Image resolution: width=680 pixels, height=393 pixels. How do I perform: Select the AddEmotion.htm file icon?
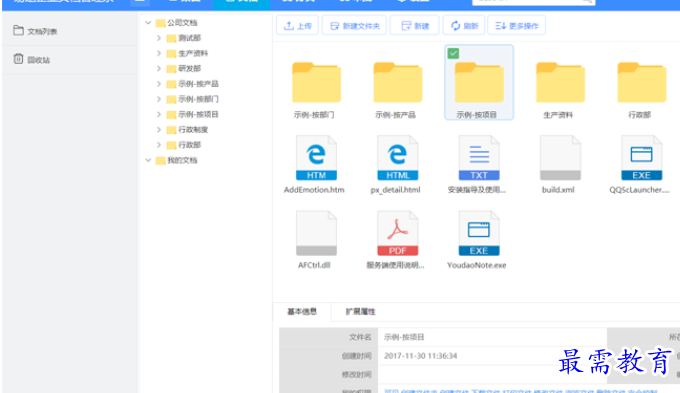(316, 157)
